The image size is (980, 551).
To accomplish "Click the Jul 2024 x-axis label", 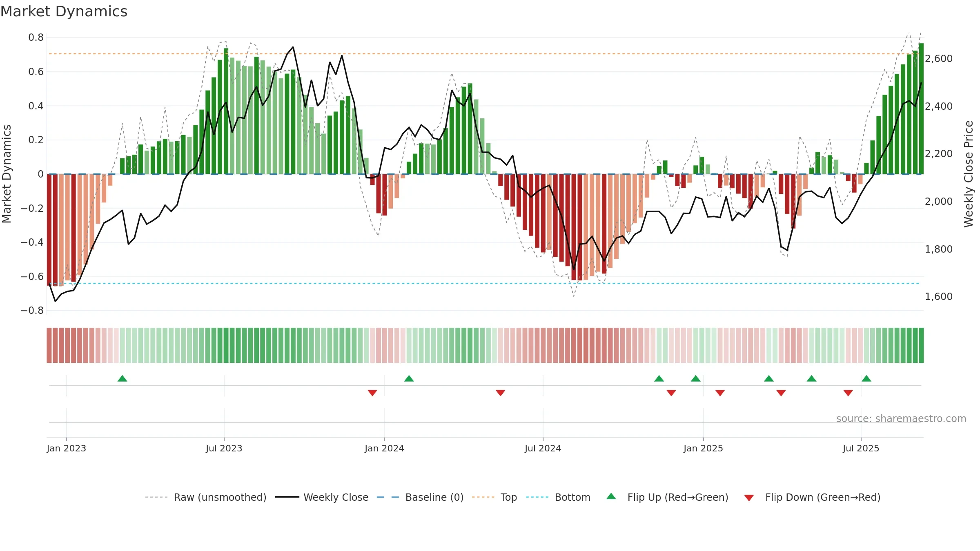I will point(543,448).
